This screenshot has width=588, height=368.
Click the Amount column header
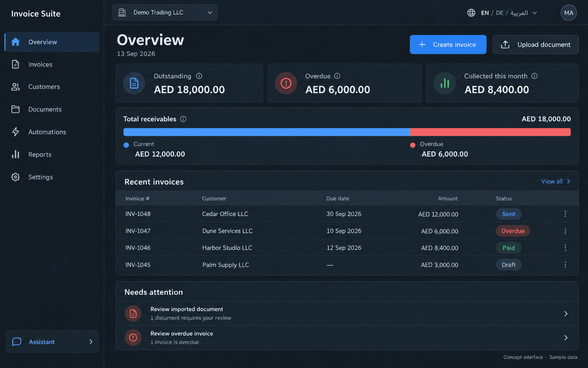pos(447,198)
